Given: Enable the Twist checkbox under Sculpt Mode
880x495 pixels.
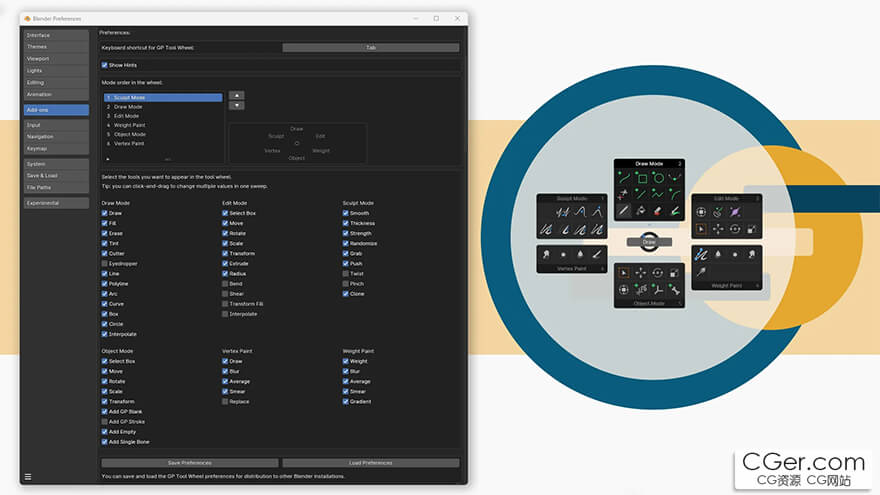Looking at the screenshot, I should point(346,273).
